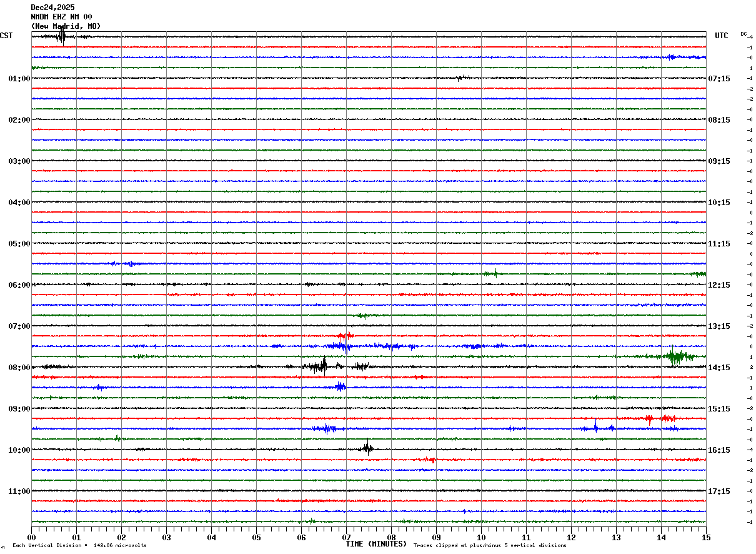
Task: Click the small black event on the 01:00 trace
Action: [x=463, y=78]
